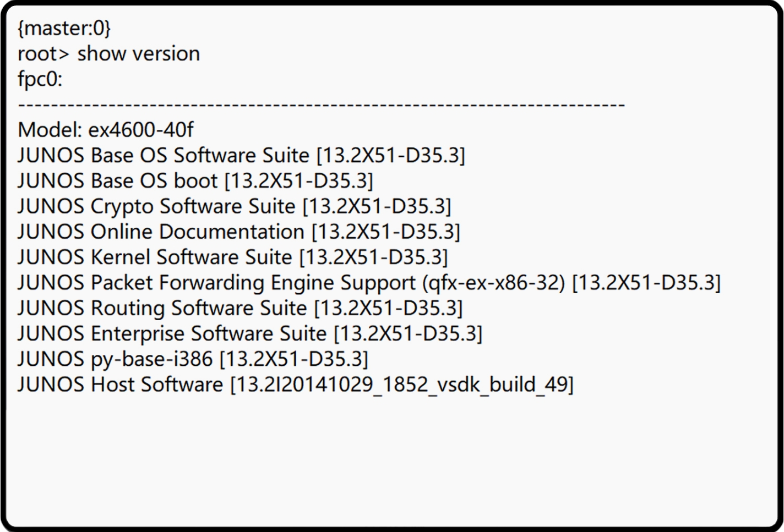This screenshot has width=784, height=532.
Task: Click the JUNOS Kernel Software Suite line
Action: pos(232,257)
